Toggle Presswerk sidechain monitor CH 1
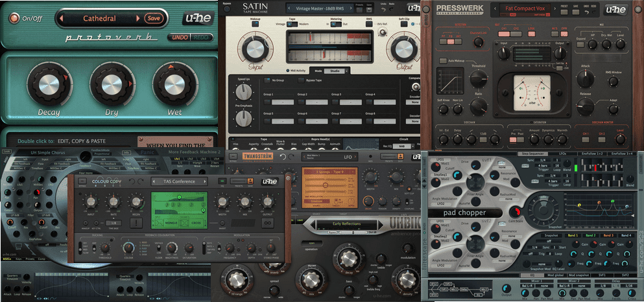This screenshot has width=644, height=302. pyautogui.click(x=585, y=139)
